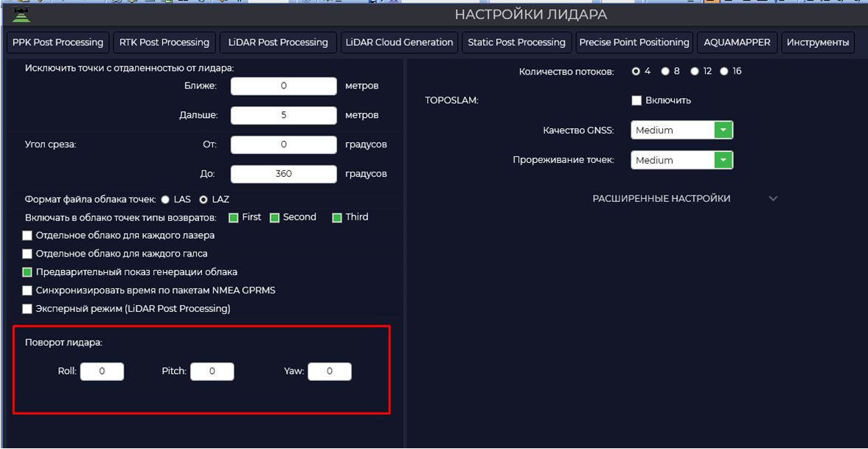Open the PPK Post Processing tab
Viewport: 868px width, 449px height.
click(58, 43)
